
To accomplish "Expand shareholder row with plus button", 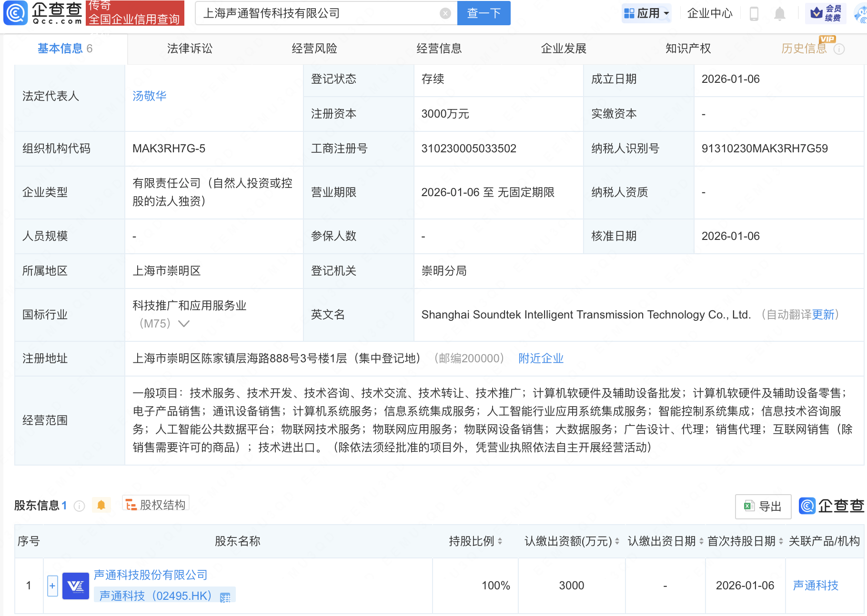I will click(x=52, y=586).
